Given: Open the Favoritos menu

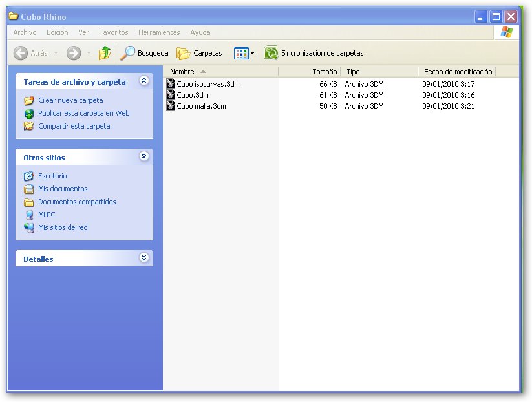Looking at the screenshot, I should [x=113, y=32].
